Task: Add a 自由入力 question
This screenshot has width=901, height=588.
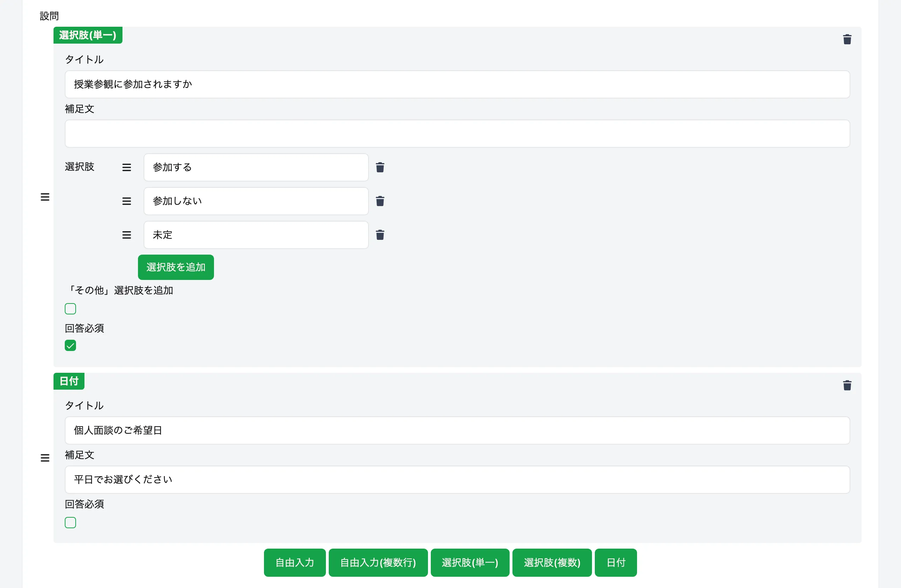Action: click(295, 563)
